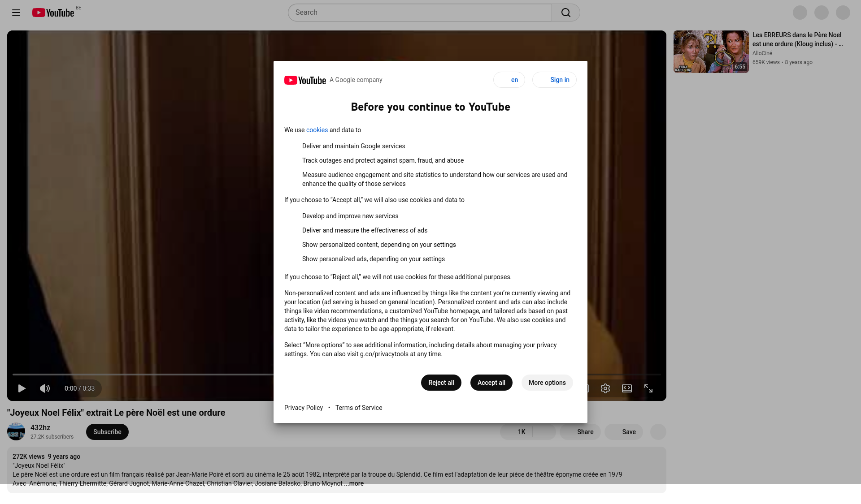
Task: Open the language selector 'en'
Action: 509,80
